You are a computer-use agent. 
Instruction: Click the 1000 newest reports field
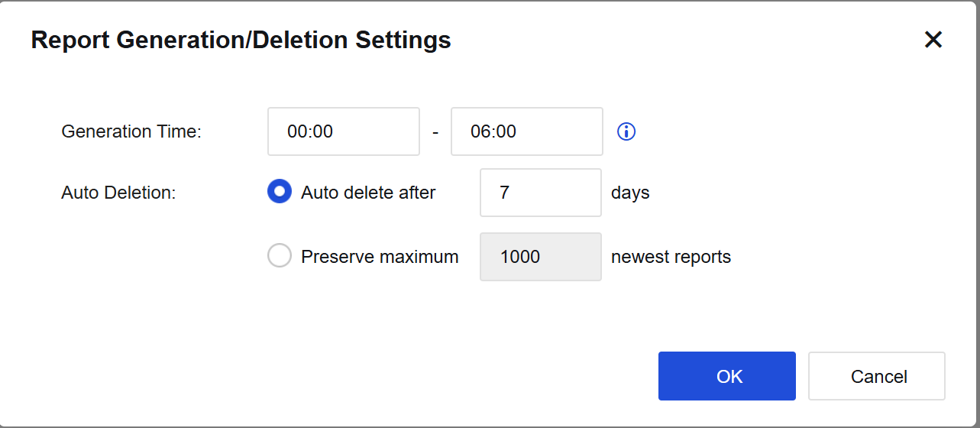[541, 257]
